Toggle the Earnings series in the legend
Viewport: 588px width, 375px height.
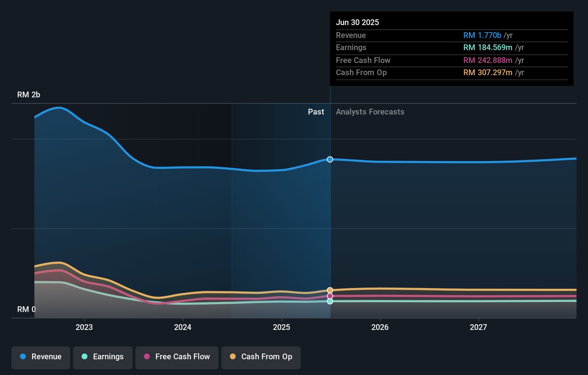pyautogui.click(x=102, y=357)
